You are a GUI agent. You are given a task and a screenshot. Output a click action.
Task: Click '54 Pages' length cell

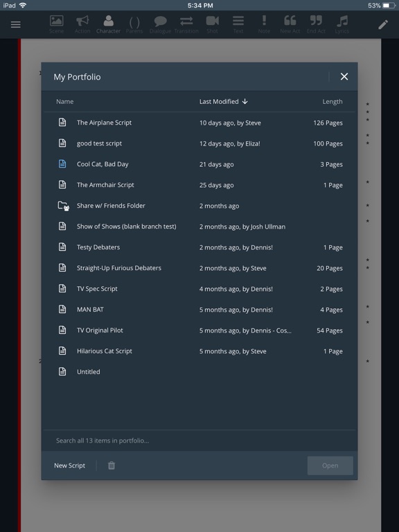(330, 330)
